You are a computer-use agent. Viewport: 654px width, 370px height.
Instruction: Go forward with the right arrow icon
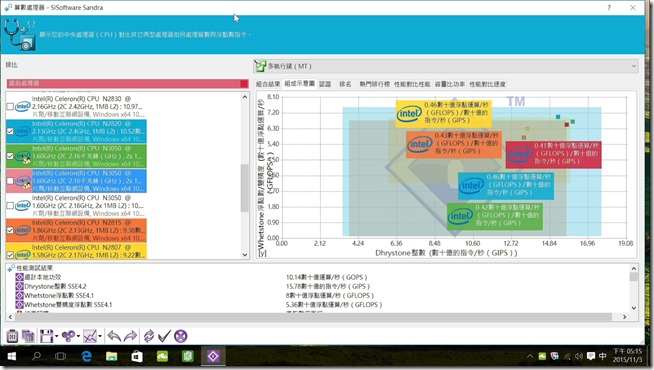(130, 336)
